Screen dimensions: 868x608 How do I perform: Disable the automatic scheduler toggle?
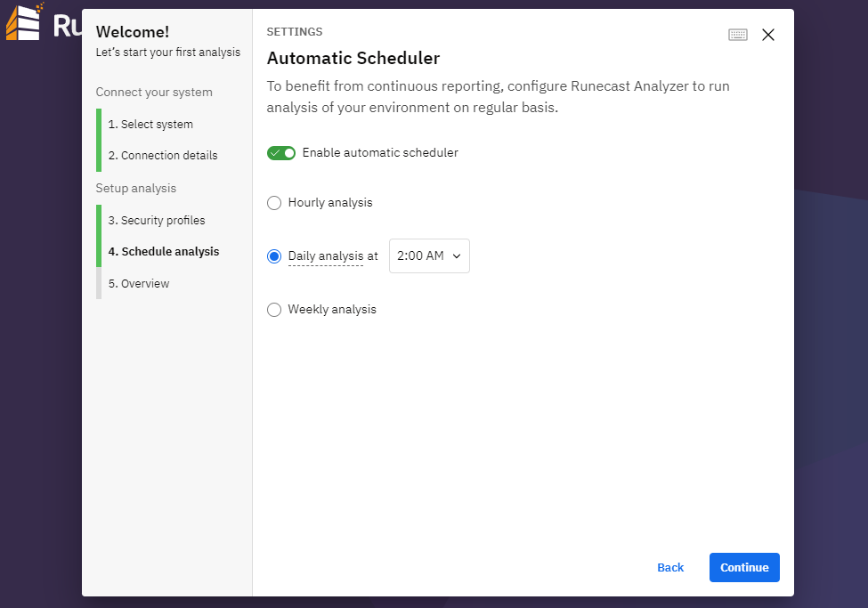281,153
